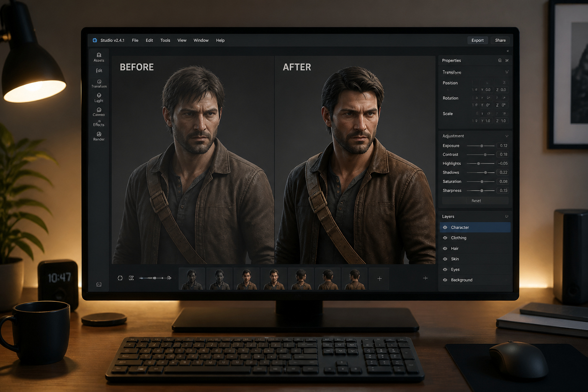Click the filmstrip zoom slider handle

point(155,278)
